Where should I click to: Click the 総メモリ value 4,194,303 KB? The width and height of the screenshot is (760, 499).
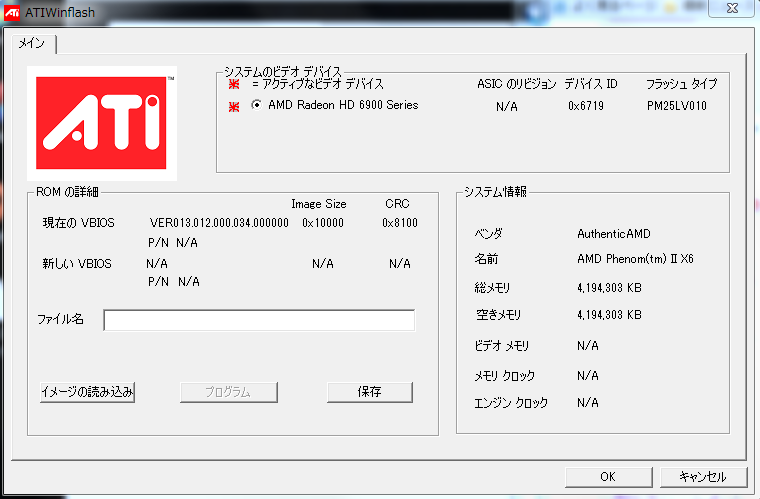609,288
